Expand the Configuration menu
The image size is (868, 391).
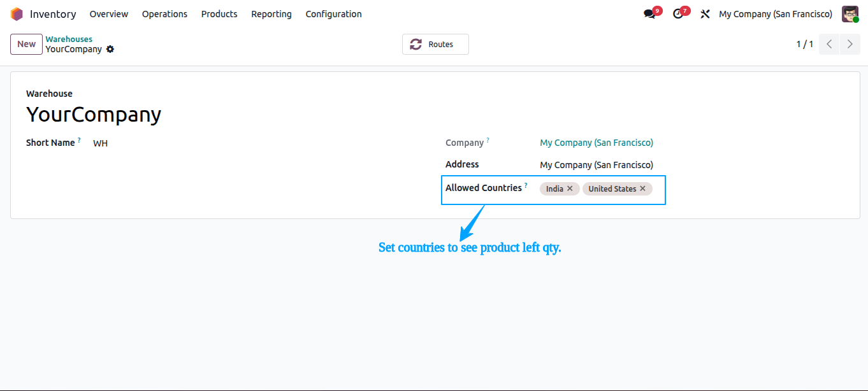[333, 14]
